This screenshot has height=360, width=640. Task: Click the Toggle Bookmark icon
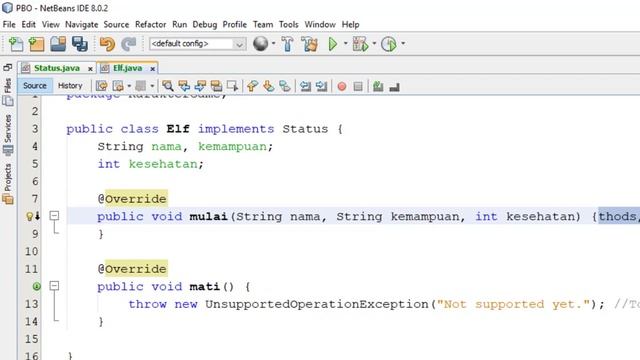pyautogui.click(x=285, y=86)
